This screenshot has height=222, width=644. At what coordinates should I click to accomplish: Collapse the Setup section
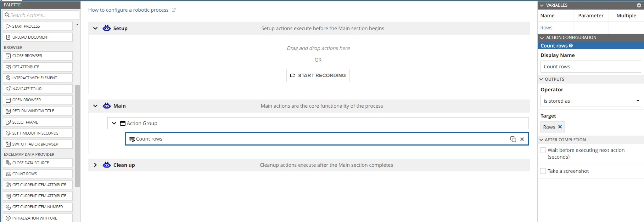95,28
